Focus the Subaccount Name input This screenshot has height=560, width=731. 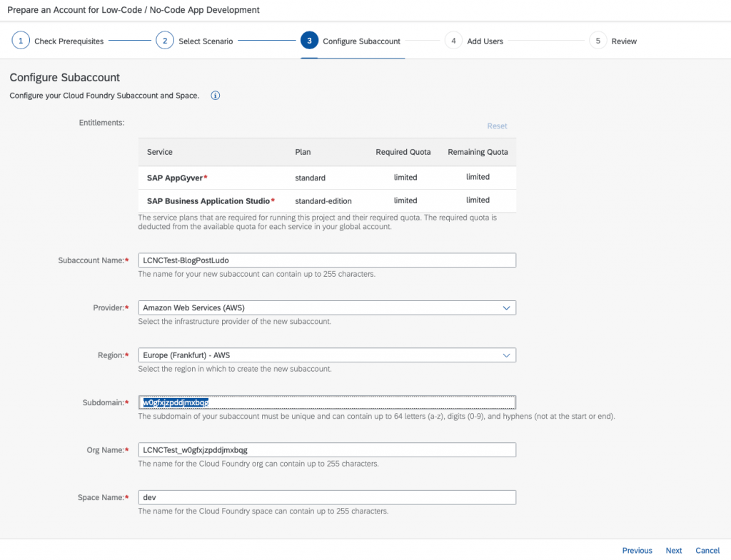tap(327, 260)
